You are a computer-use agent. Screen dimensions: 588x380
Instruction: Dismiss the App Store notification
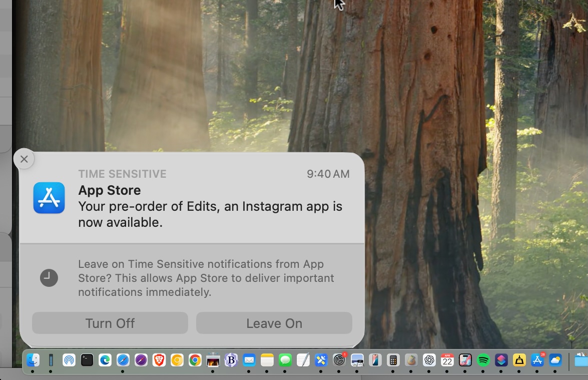click(24, 159)
